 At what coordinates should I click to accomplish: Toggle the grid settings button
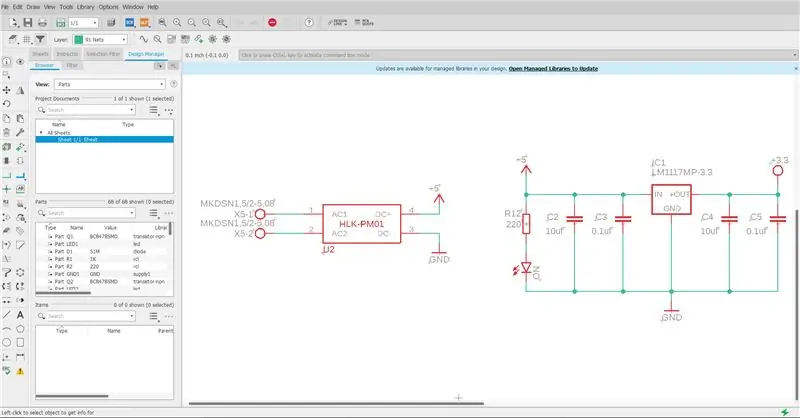[x=27, y=39]
